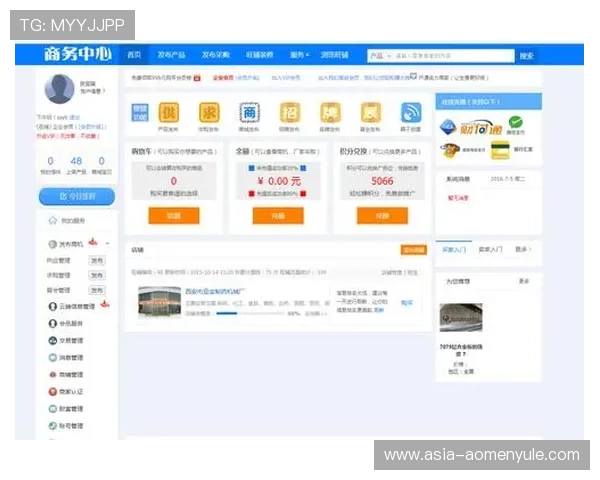Click the 系统消息 heading
The image size is (600, 480).
point(458,179)
